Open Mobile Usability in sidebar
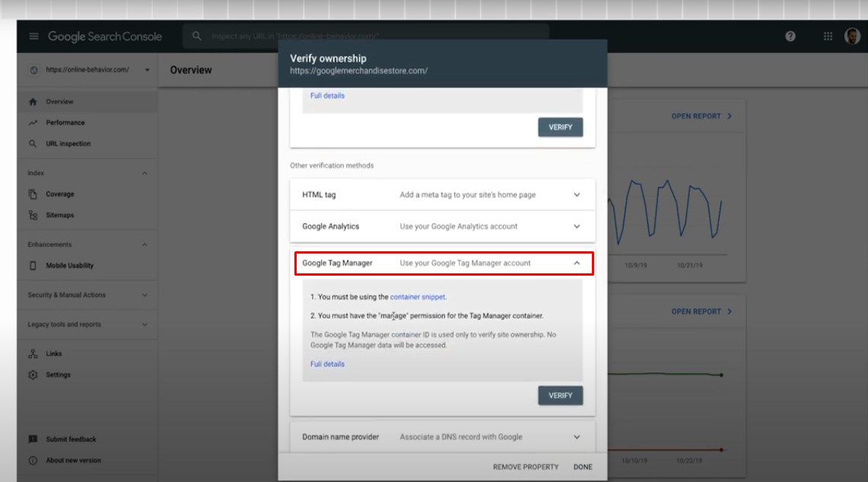 (70, 266)
